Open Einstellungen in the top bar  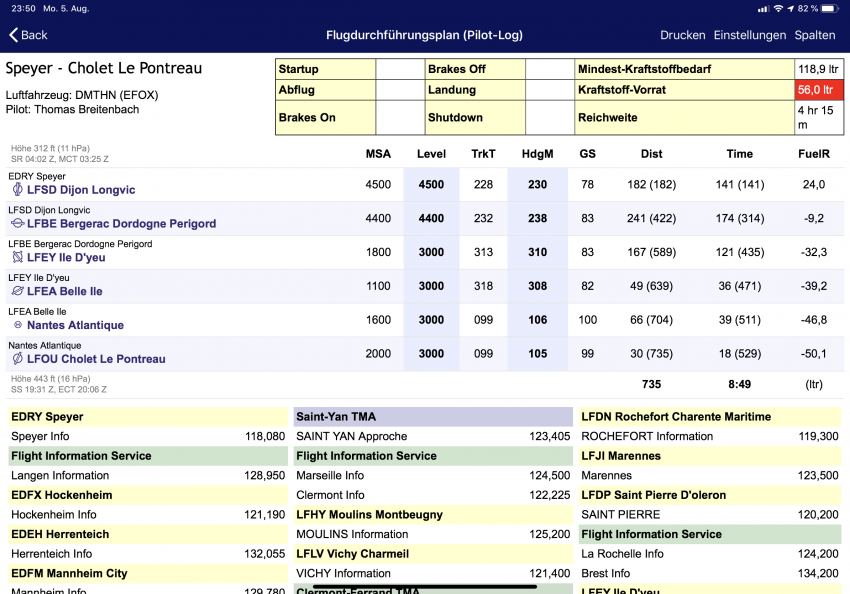[750, 35]
